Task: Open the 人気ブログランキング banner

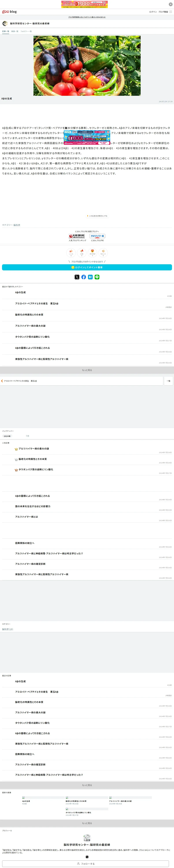Action: click(77, 236)
